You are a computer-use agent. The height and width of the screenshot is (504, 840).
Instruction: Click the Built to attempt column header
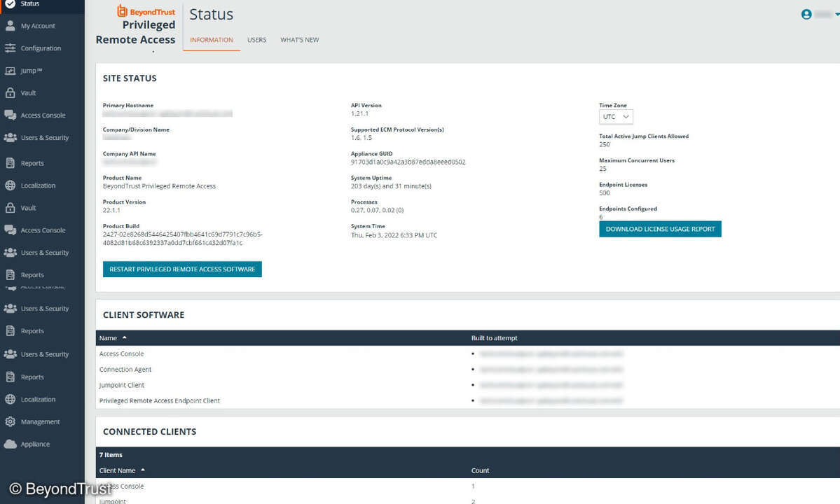494,338
